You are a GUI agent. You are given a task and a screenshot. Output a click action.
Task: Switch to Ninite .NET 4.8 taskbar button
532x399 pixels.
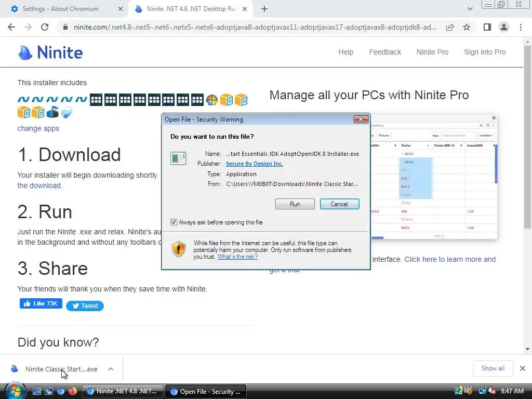123,391
